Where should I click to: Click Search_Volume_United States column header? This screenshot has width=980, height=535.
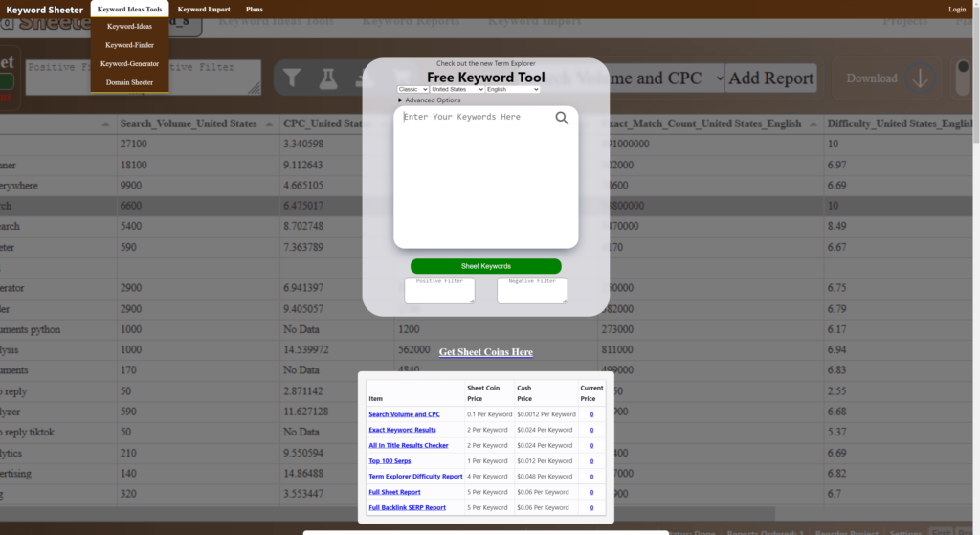pyautogui.click(x=189, y=123)
